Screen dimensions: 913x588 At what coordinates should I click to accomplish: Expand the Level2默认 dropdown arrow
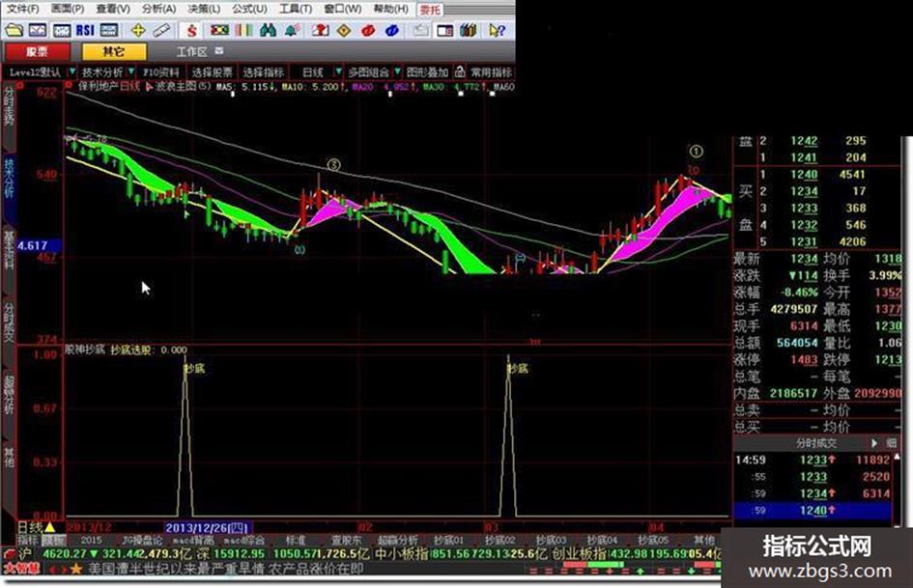coord(72,71)
